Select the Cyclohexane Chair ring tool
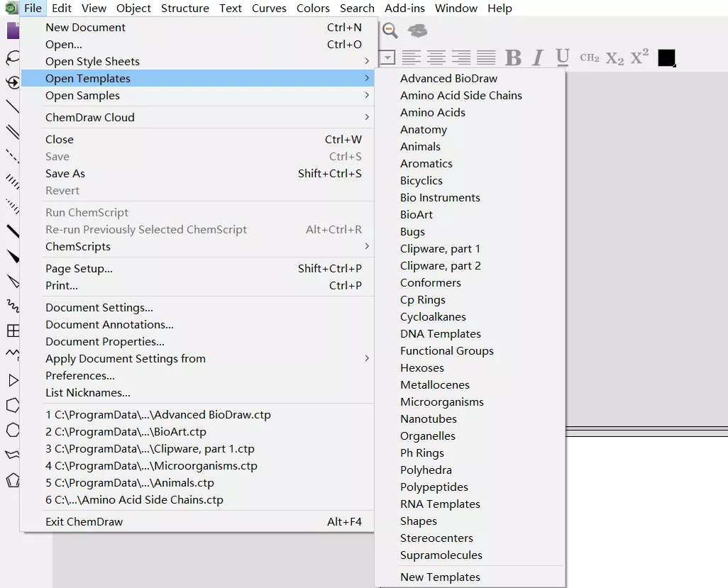 (13, 455)
